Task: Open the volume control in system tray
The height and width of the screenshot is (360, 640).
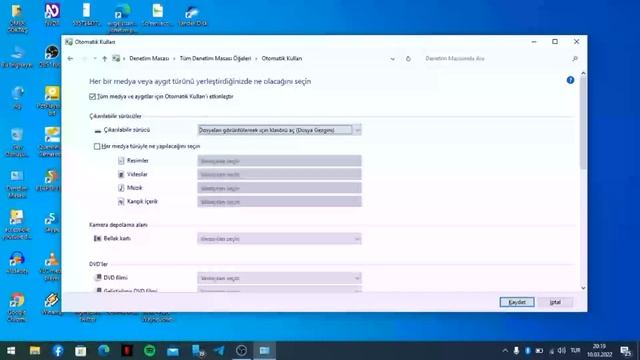Action: (x=562, y=351)
